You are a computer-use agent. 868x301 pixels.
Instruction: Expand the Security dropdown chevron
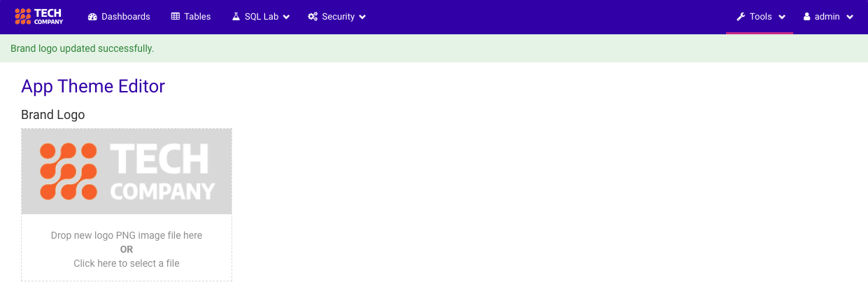(362, 17)
